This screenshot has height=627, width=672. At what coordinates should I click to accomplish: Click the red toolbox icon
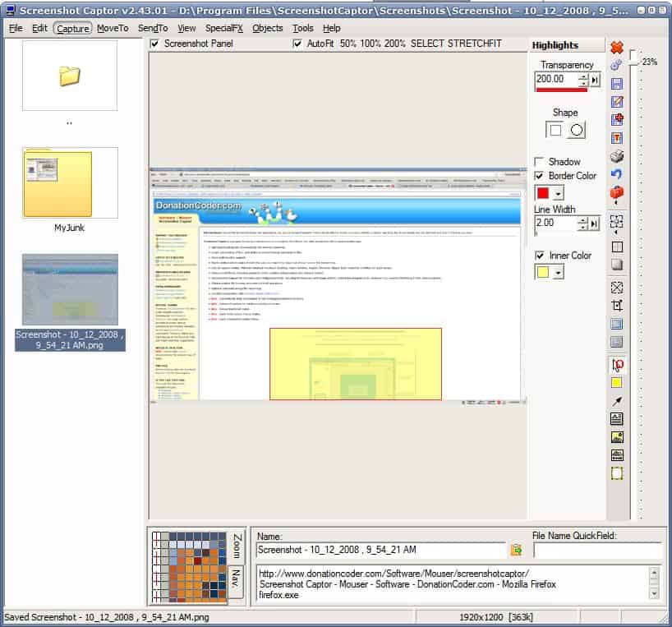tap(617, 194)
